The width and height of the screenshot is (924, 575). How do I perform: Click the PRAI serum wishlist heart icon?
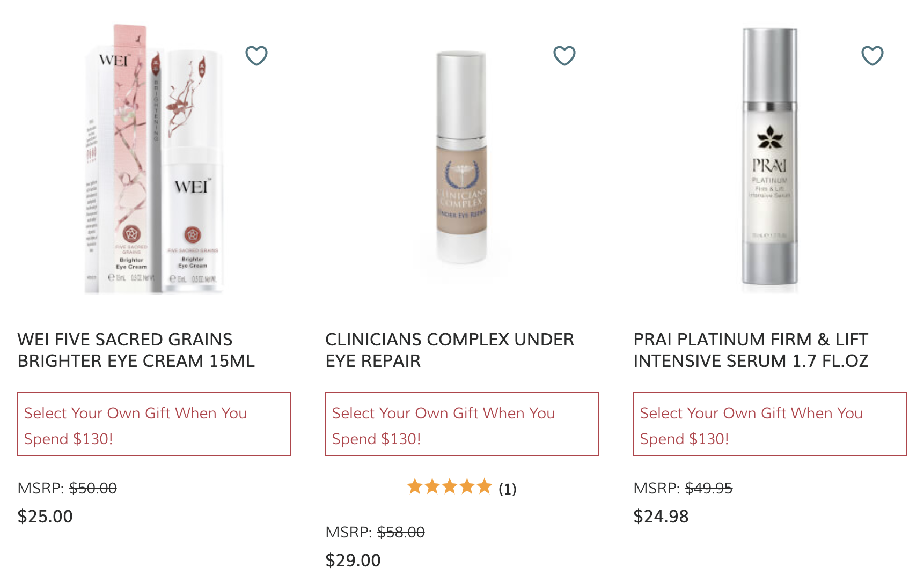point(872,55)
